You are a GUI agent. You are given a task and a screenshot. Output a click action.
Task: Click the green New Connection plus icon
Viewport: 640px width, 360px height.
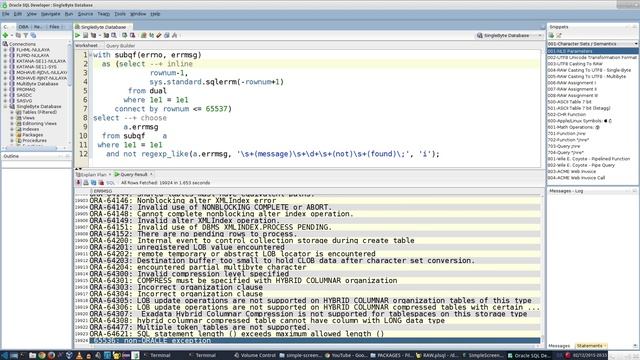click(5, 36)
